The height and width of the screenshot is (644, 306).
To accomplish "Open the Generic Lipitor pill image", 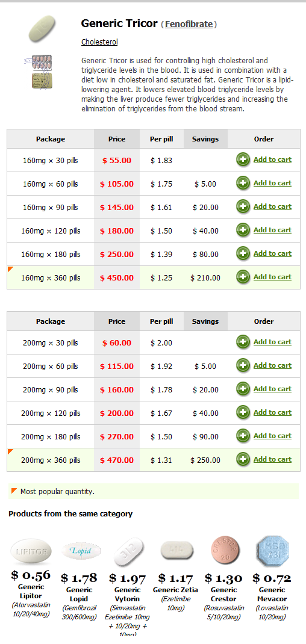I will pyautogui.click(x=31, y=551).
